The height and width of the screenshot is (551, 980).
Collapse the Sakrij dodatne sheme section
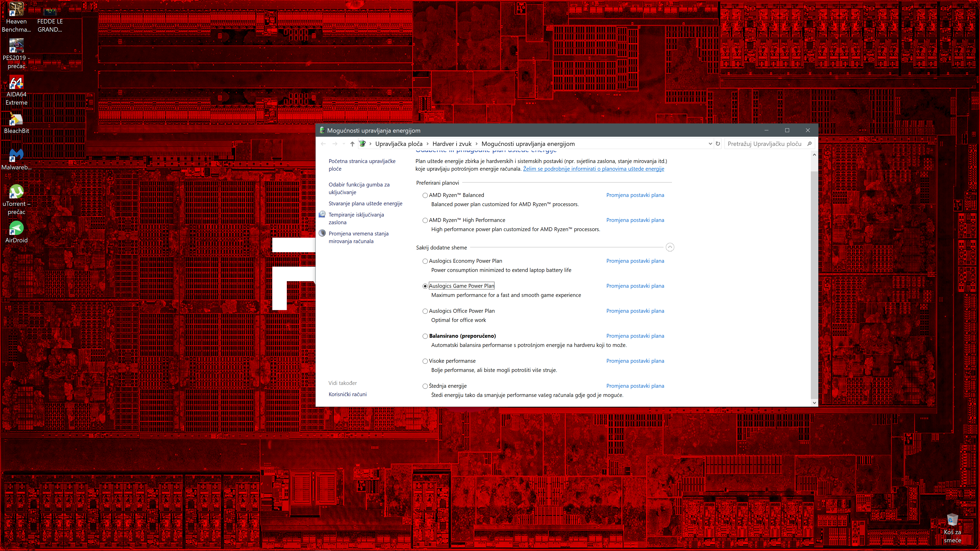670,247
